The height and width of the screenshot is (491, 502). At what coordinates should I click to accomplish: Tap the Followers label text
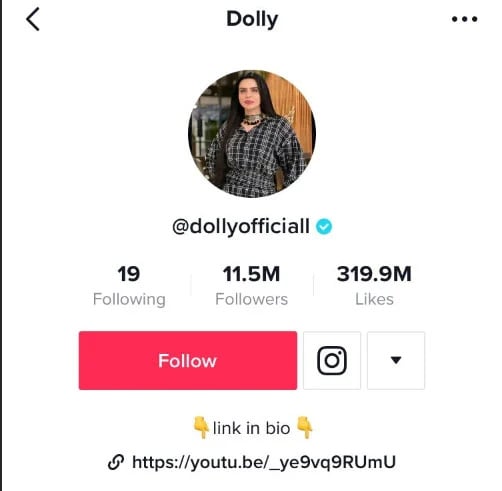click(251, 299)
